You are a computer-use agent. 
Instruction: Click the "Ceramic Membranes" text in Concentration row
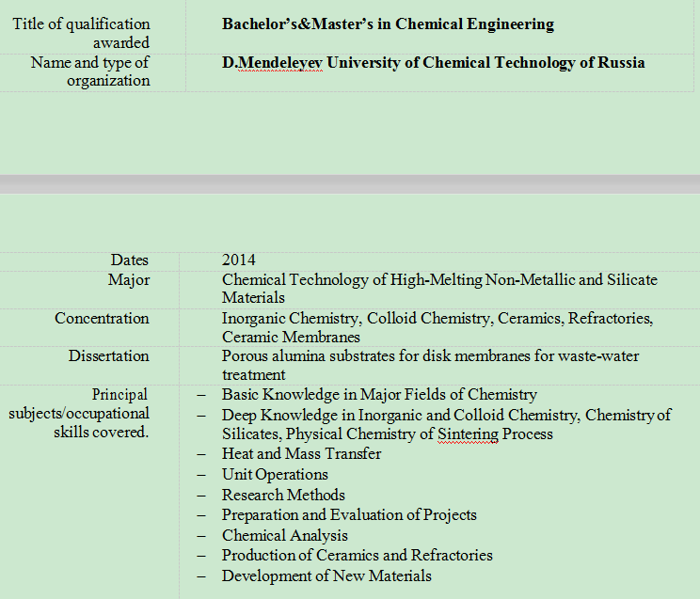[291, 337]
